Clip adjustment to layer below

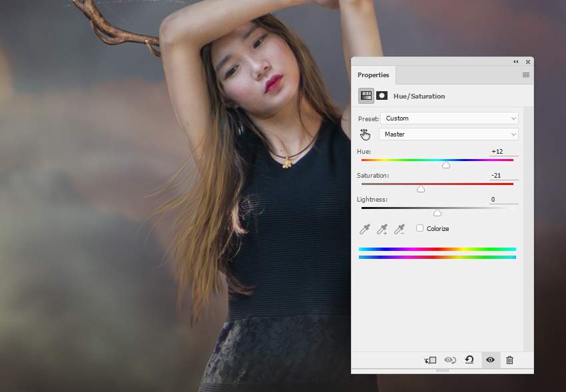point(430,360)
